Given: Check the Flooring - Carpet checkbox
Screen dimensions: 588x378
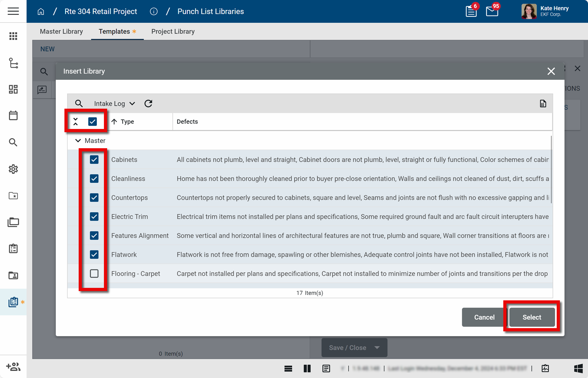Looking at the screenshot, I should pos(94,274).
